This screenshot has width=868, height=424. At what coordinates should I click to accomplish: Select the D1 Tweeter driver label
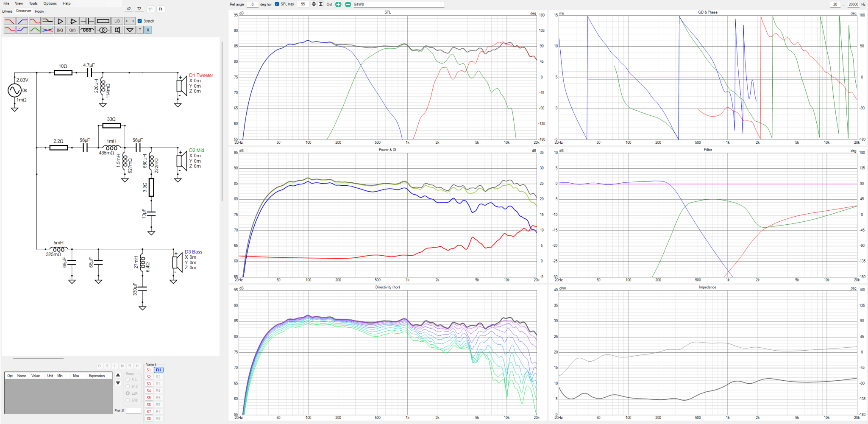(201, 75)
